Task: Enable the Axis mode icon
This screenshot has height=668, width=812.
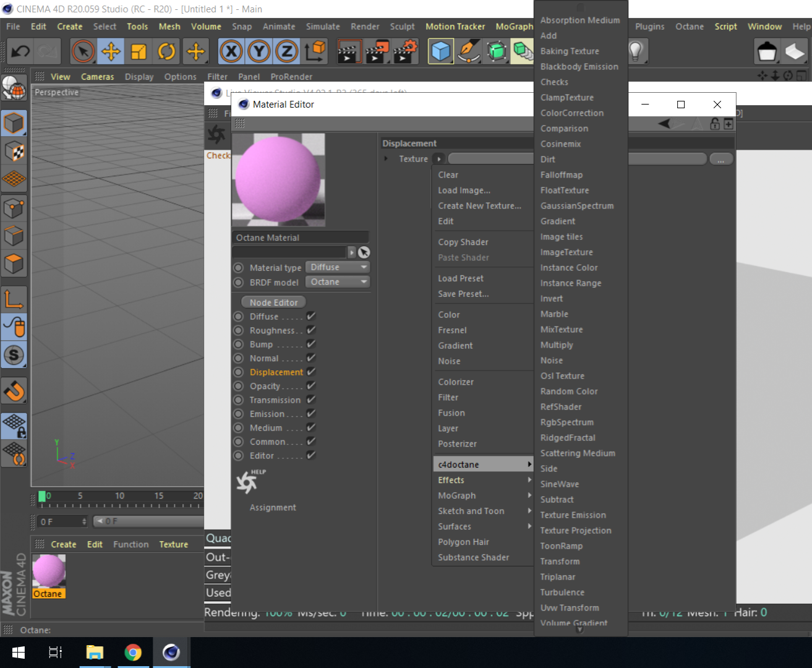Action: coord(14,299)
